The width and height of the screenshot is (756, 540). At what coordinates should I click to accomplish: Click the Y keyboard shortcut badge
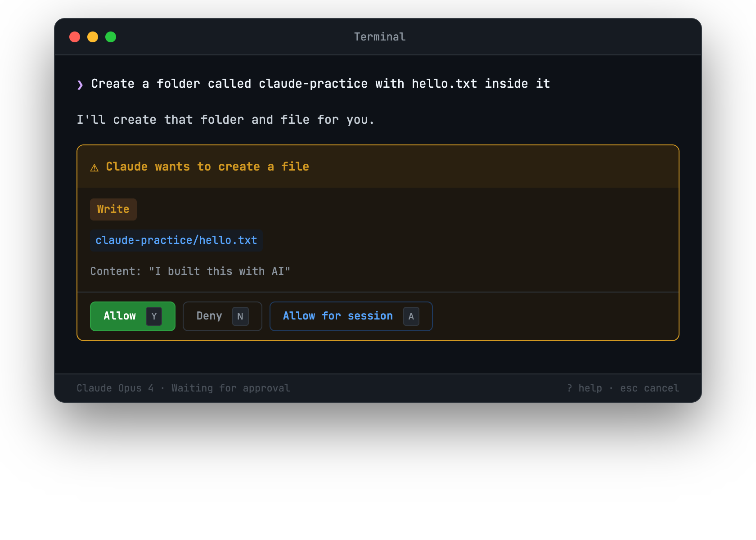pos(154,316)
